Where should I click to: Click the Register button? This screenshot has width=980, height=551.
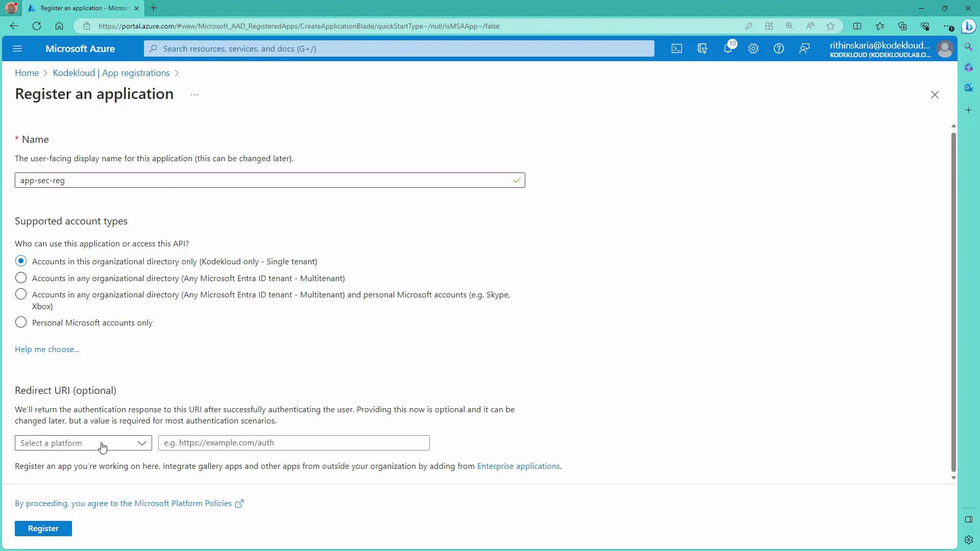43,529
